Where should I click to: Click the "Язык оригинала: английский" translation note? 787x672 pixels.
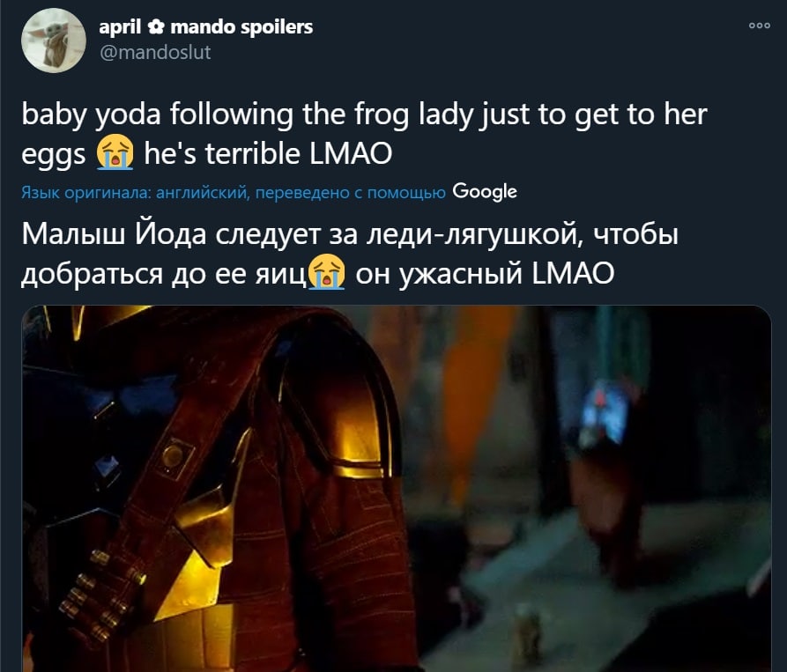point(135,193)
